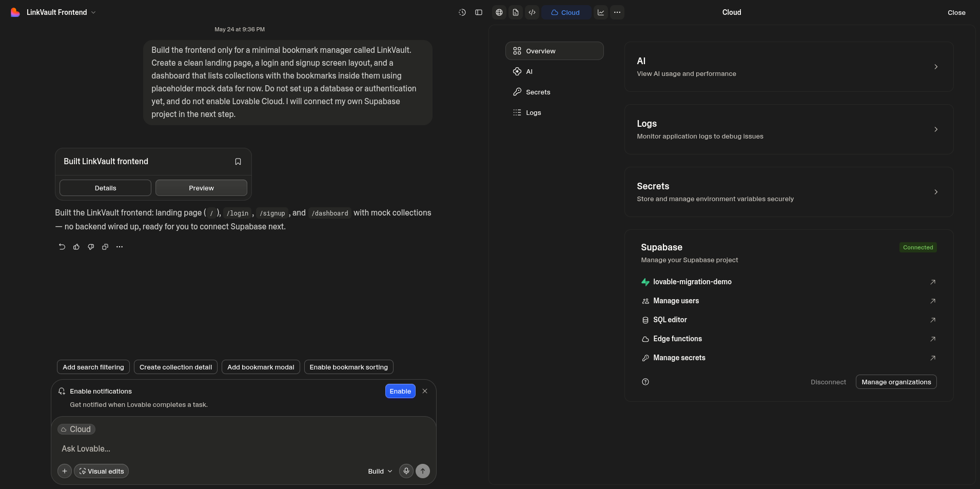The image size is (980, 489).
Task: Enable notifications button
Action: coord(400,391)
